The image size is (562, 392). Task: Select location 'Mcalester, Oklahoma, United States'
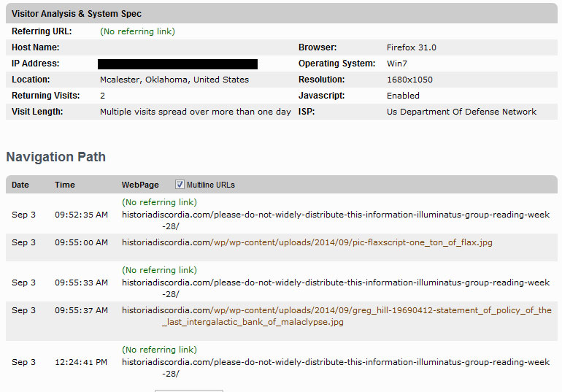[x=174, y=80]
